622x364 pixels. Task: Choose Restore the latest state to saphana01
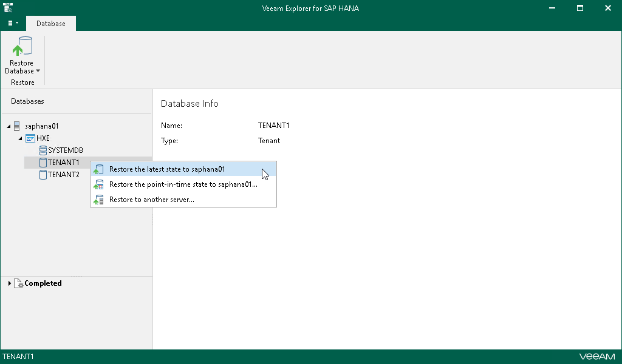(x=167, y=169)
